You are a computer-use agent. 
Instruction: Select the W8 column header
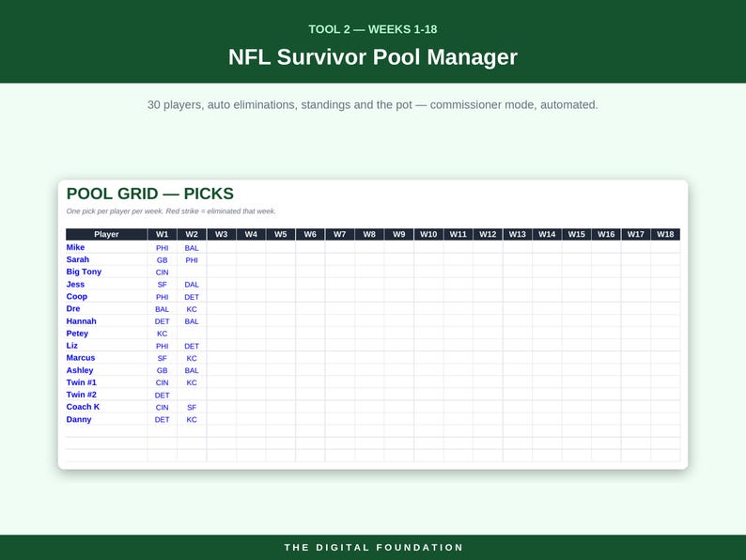tap(369, 234)
